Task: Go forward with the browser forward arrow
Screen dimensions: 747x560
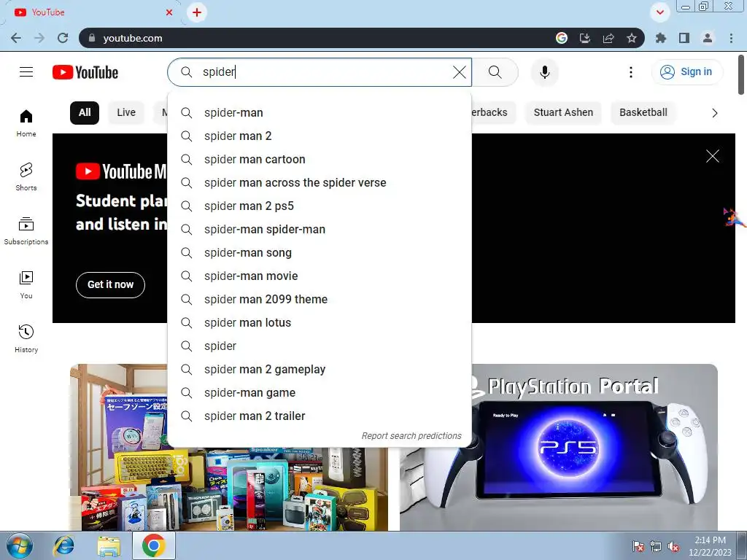Action: (x=39, y=38)
